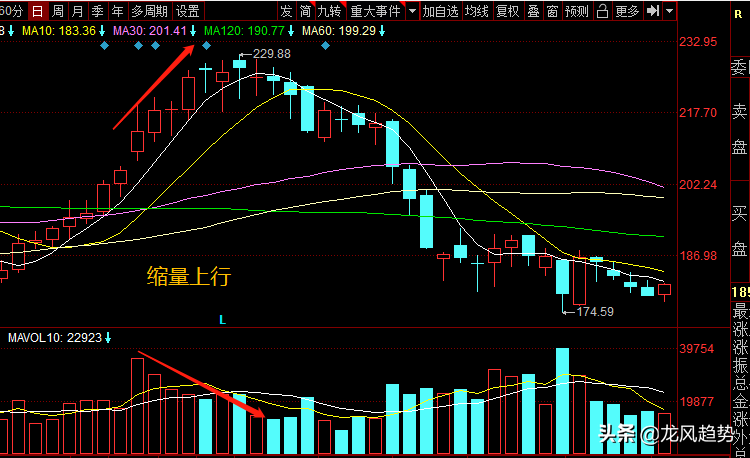The width and height of the screenshot is (750, 458).
Task: Click the tallest cyan volume bar
Action: pos(562,401)
